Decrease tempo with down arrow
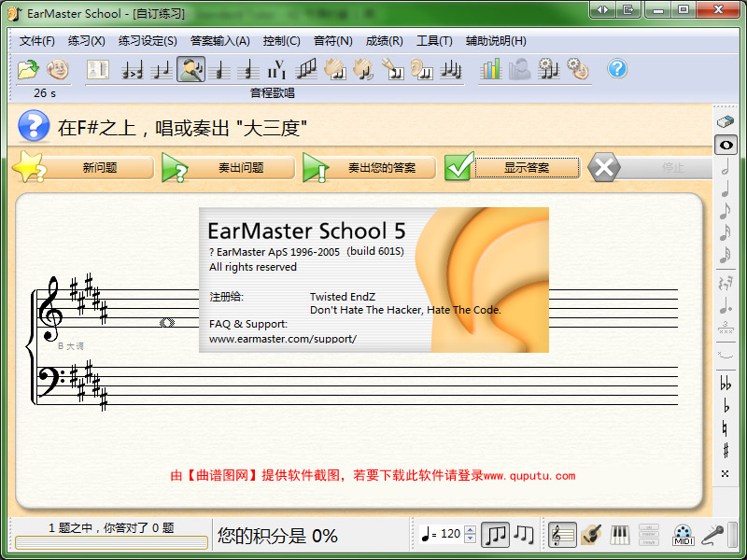747x560 pixels. coord(471,539)
